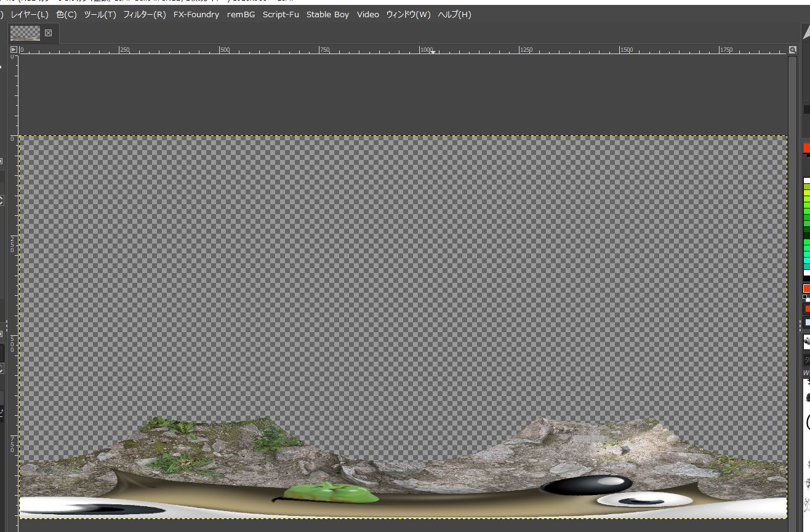Click the green object on the canvas
Viewport: 810px width, 532px height.
(x=332, y=493)
